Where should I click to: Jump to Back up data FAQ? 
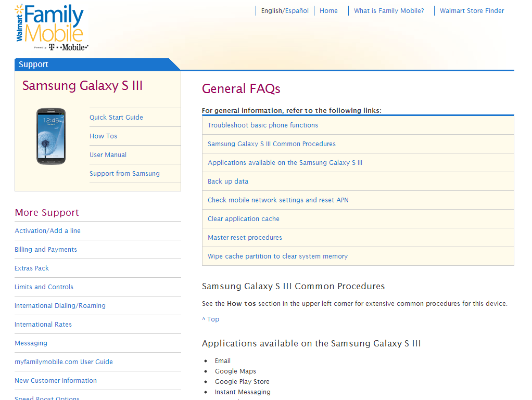pyautogui.click(x=228, y=182)
